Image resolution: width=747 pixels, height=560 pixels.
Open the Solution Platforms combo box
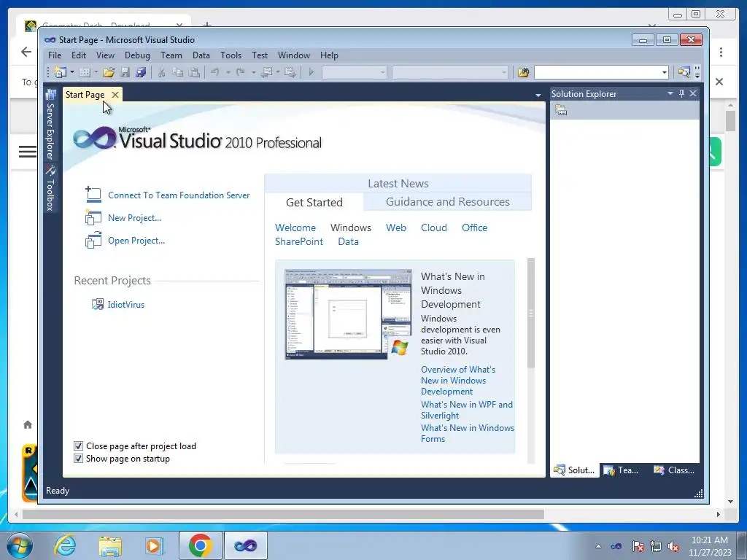[x=450, y=72]
